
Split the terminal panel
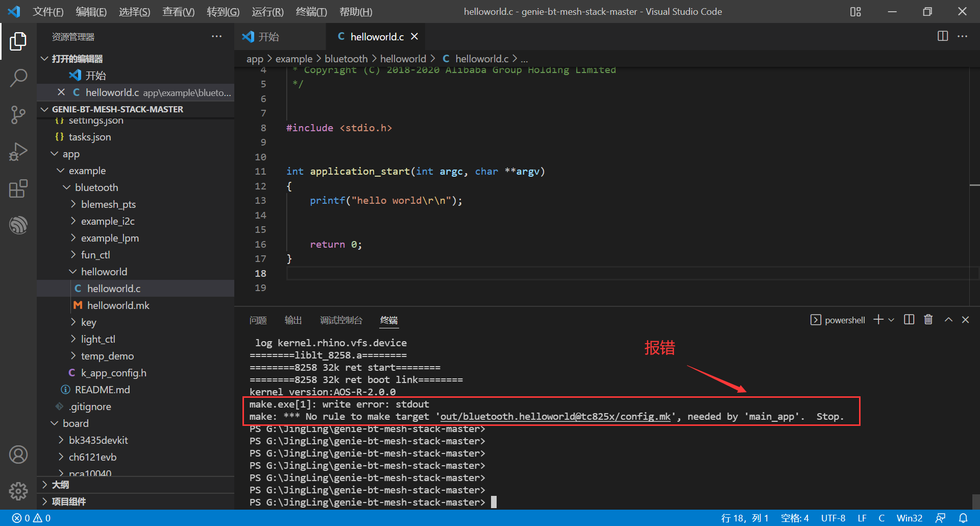(x=909, y=320)
